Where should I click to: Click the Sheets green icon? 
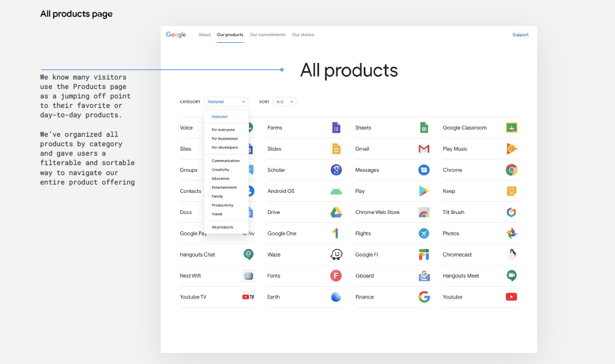(424, 128)
